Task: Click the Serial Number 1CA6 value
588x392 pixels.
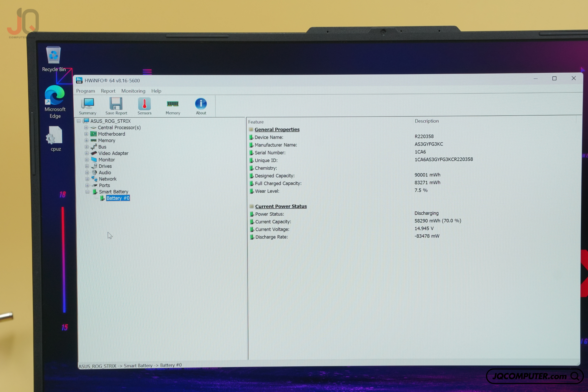Action: 420,152
